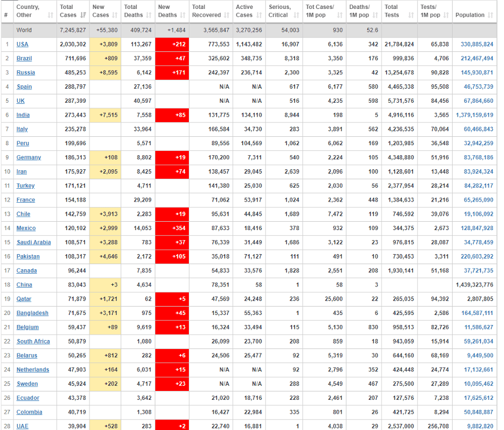
Task: Sort by Serious, Critical sort icon
Action: (x=296, y=15)
